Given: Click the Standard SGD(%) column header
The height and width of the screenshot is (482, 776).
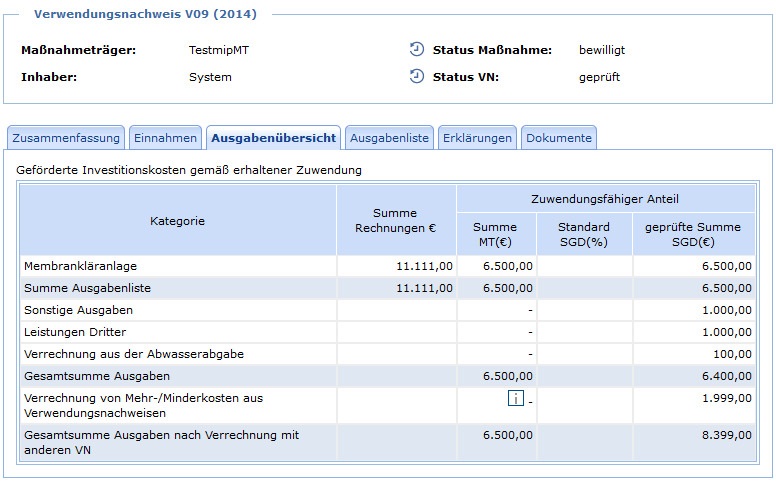Looking at the screenshot, I should coord(583,234).
